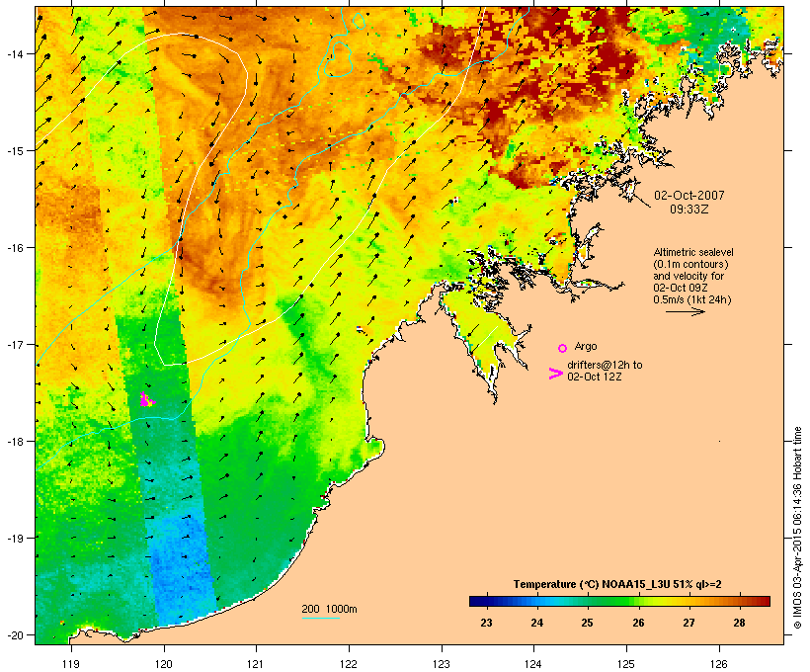
Task: Click the color bar value '24'
Action: click(x=536, y=623)
